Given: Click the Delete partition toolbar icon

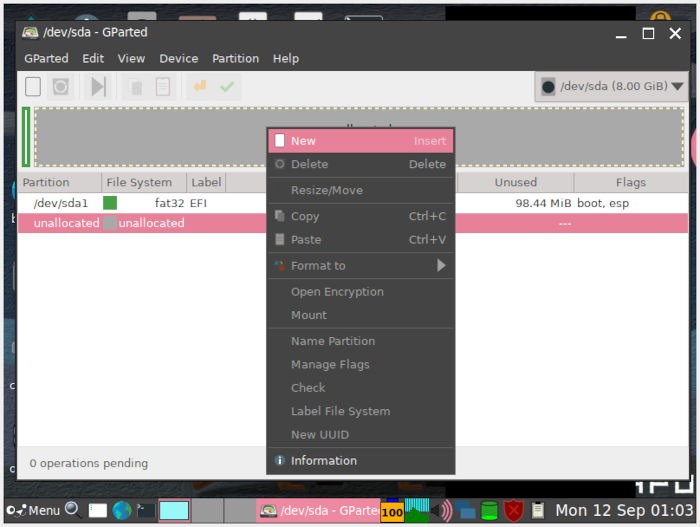Looking at the screenshot, I should pyautogui.click(x=61, y=87).
